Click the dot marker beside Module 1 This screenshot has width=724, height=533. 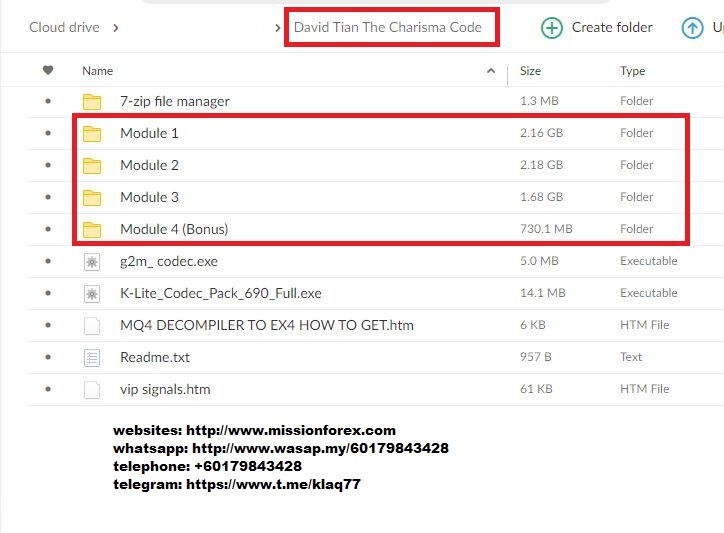click(48, 133)
